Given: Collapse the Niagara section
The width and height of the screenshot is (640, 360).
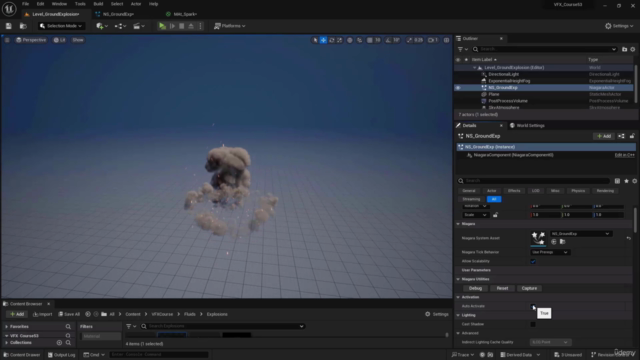Looking at the screenshot, I should coord(458,224).
